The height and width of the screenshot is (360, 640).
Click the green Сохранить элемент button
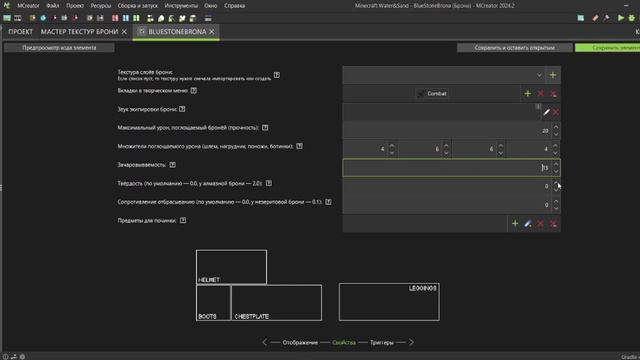coord(608,48)
